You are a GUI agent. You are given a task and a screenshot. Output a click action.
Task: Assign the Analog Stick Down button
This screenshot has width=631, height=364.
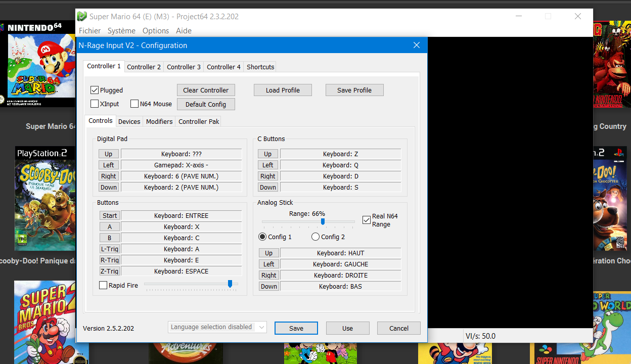[269, 286]
